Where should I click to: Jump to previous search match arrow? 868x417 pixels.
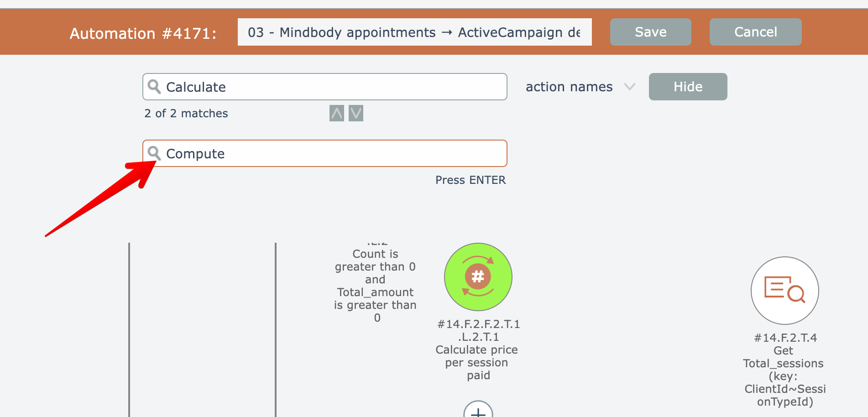coord(337,113)
